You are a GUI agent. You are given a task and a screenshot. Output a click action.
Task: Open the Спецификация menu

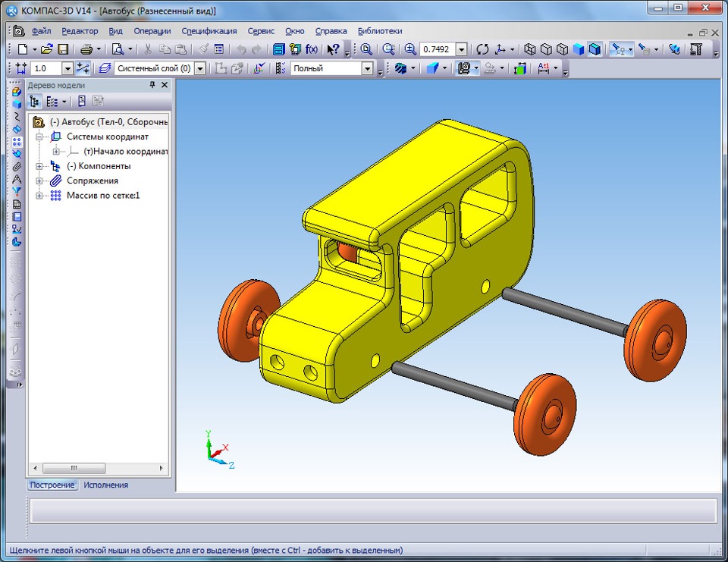(209, 31)
